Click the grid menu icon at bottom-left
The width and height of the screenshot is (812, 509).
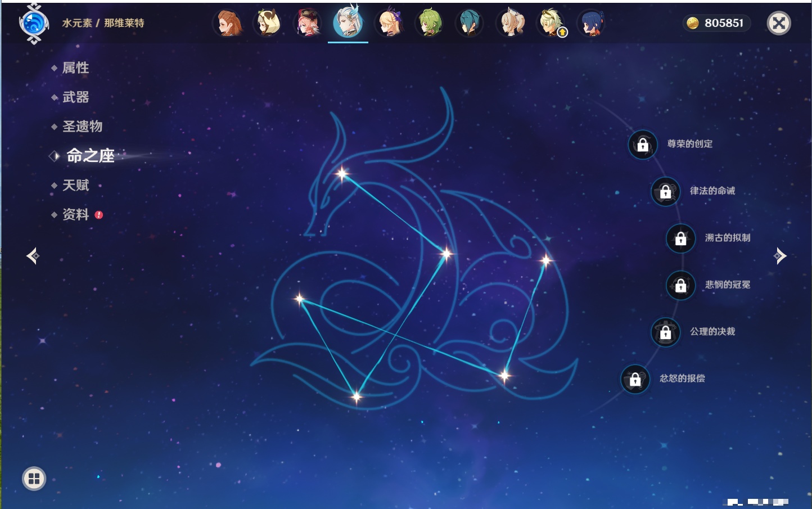click(x=34, y=479)
